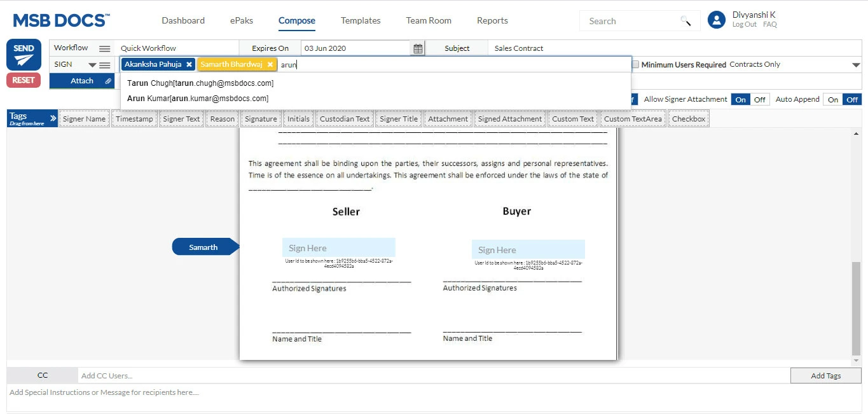This screenshot has width=868, height=414.
Task: Turn Allow Signer Attachment Off
Action: [760, 99]
